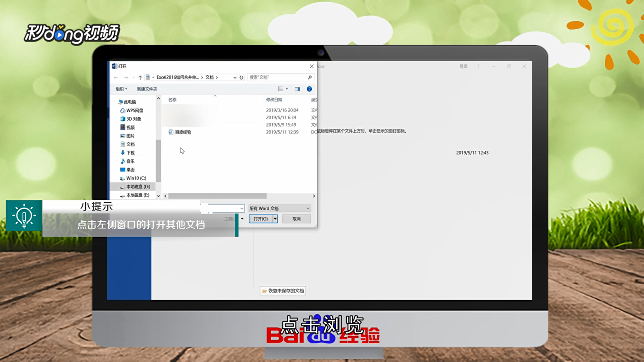
Task: Expand the address bar path history dropdown
Action: [x=235, y=77]
